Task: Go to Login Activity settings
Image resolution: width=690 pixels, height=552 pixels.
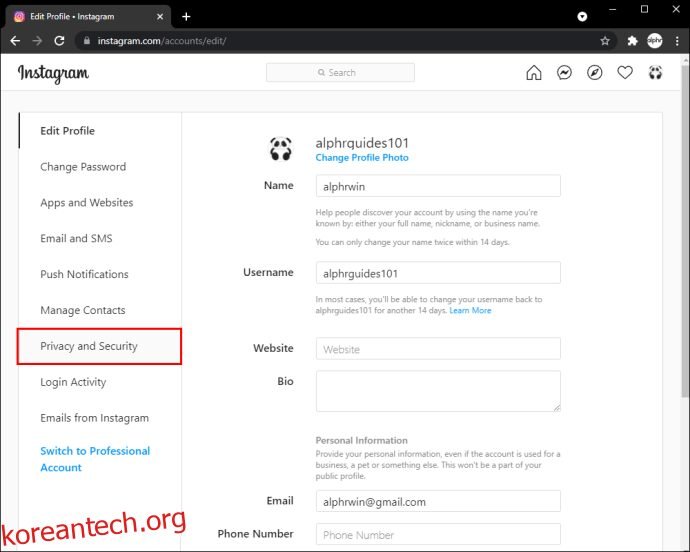Action: [73, 382]
